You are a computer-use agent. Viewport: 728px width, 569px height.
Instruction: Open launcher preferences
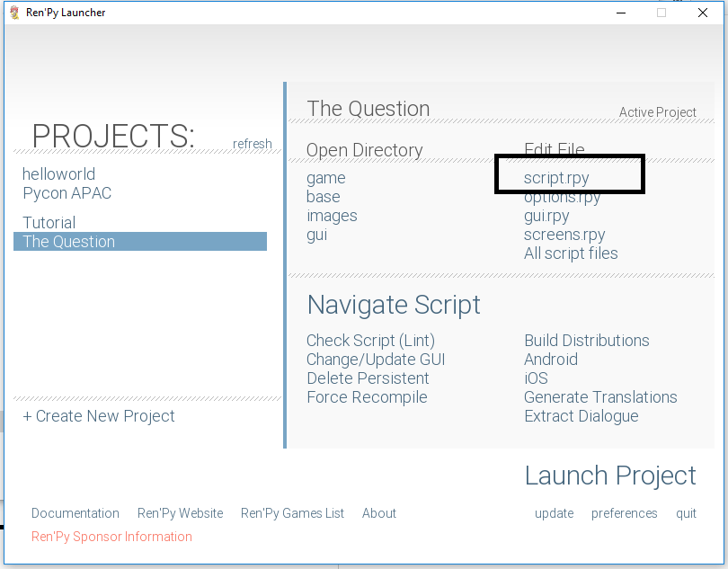[625, 514]
